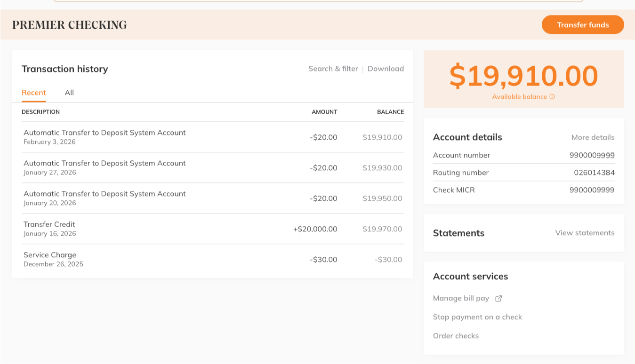
Task: Click the Manage bill pay external link icon
Action: coord(499,298)
